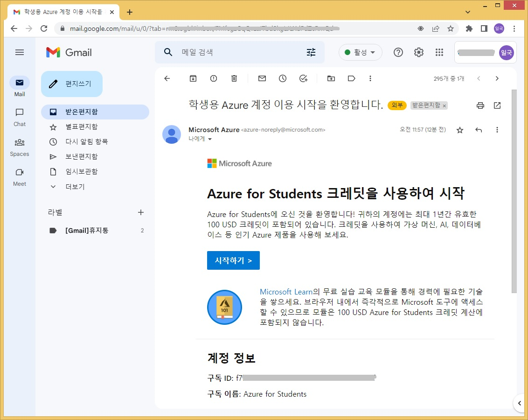The image size is (528, 420).
Task: Open Spaces in the left rail
Action: [x=20, y=147]
